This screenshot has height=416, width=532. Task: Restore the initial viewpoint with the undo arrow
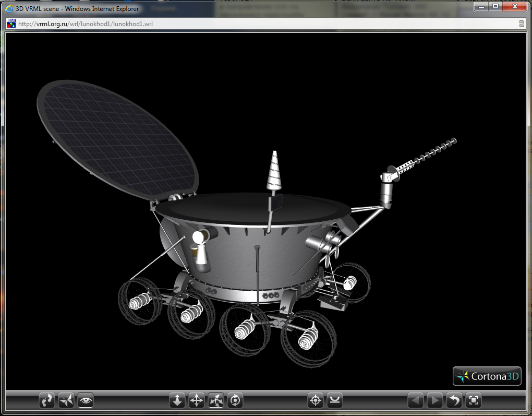point(454,400)
